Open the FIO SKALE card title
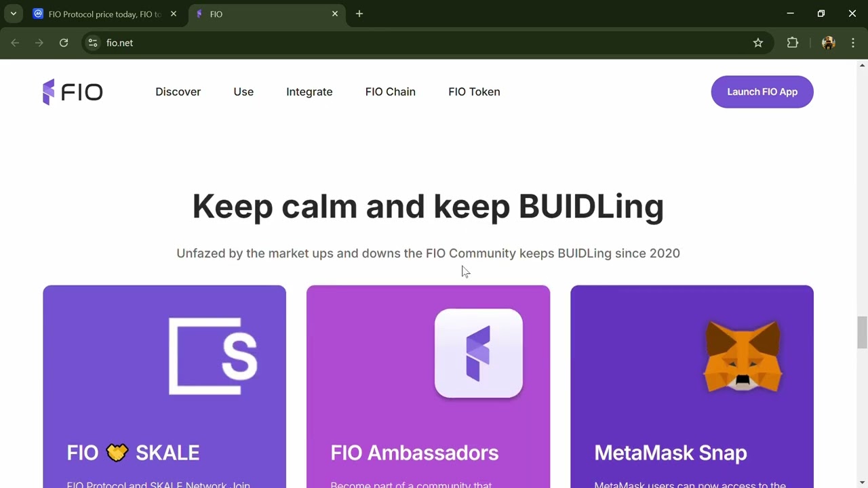 coord(133,453)
